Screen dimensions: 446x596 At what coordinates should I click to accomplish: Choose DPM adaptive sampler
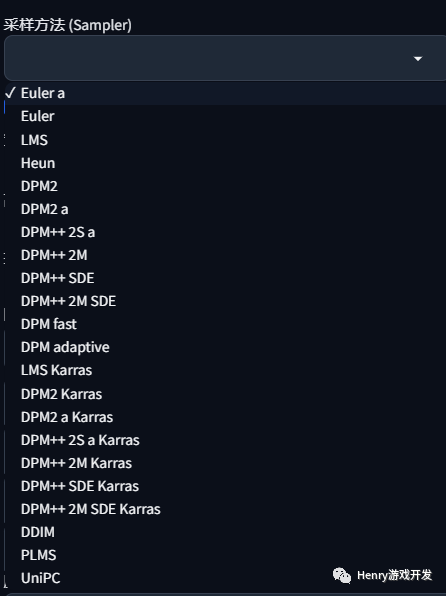(x=225, y=347)
